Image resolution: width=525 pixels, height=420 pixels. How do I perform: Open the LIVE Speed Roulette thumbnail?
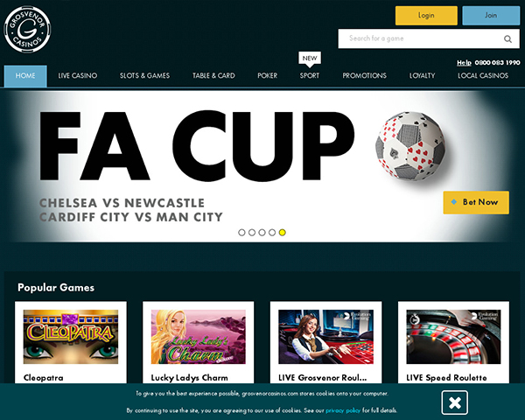(453, 337)
